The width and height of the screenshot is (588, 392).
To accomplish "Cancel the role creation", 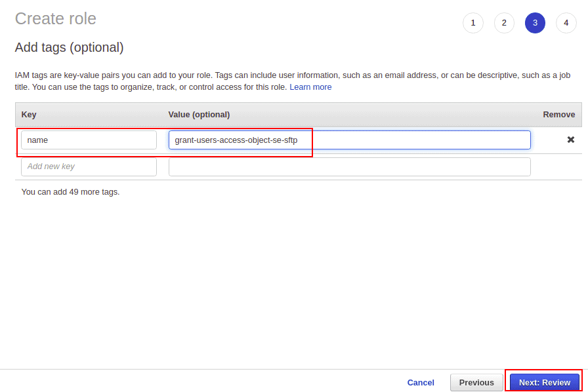I will (421, 383).
